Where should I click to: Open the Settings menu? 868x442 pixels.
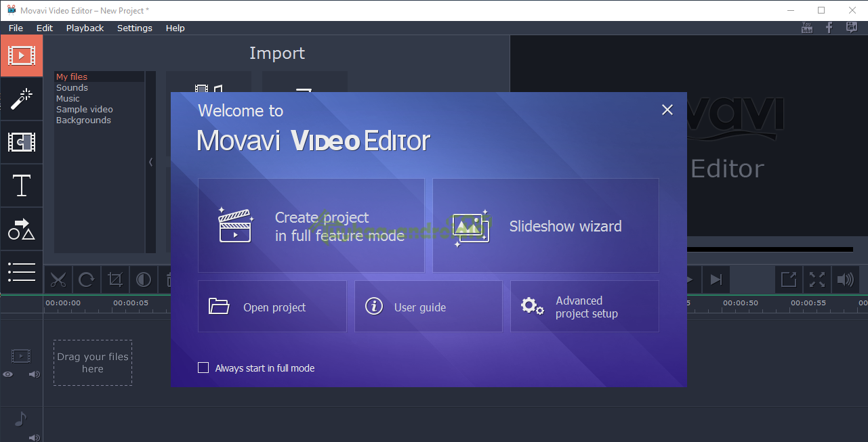point(135,28)
